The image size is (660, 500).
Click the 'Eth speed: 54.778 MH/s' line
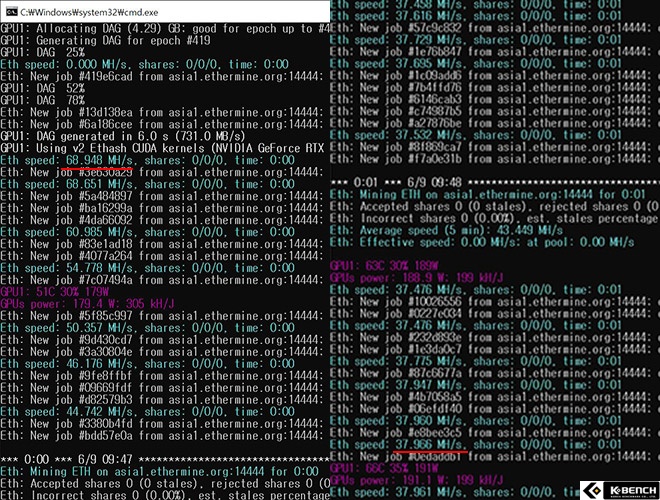click(147, 268)
